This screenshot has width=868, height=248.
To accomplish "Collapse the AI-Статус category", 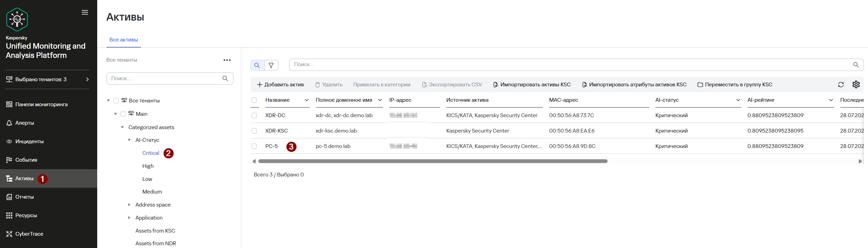I will (x=129, y=140).
